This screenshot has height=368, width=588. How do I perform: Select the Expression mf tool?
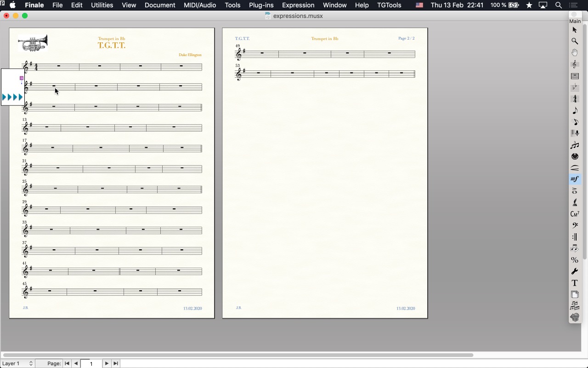click(575, 179)
